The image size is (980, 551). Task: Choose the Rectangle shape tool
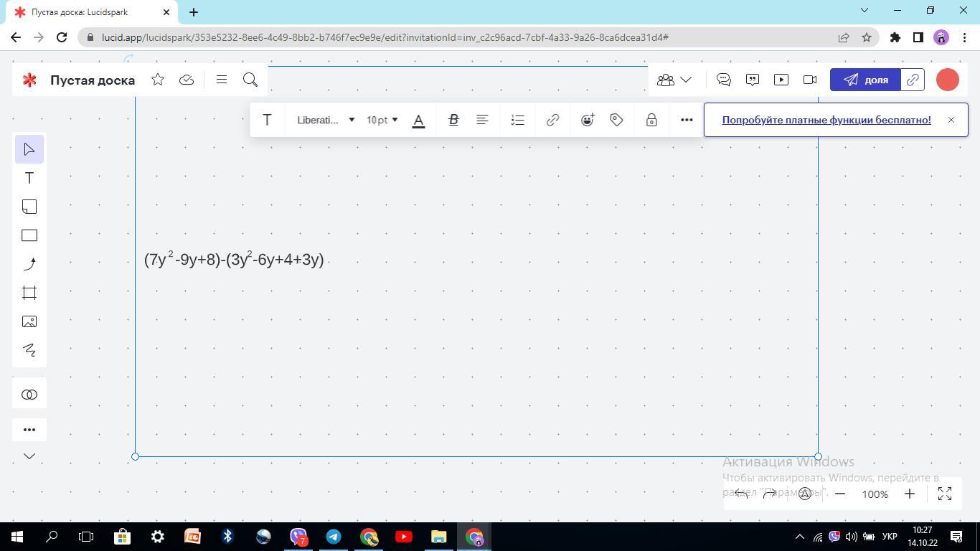29,235
